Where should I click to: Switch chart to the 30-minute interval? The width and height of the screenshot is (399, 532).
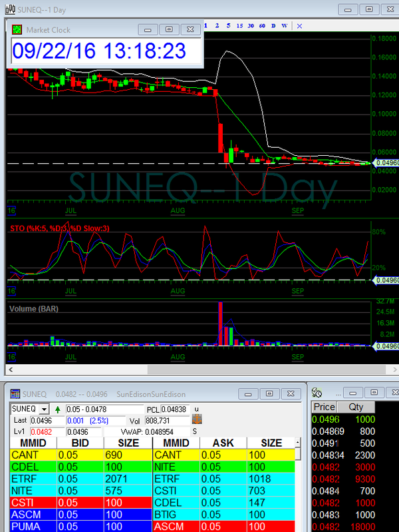(x=251, y=25)
